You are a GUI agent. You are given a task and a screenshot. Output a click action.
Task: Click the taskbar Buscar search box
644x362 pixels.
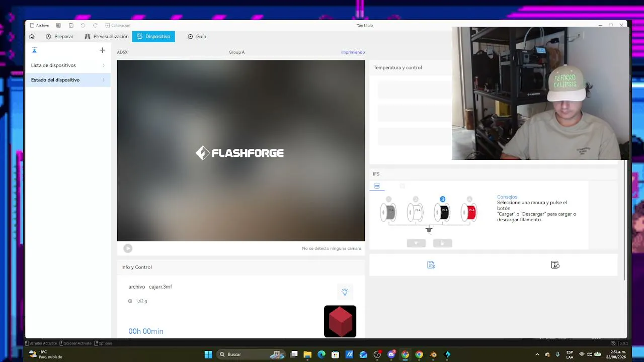[252, 354]
